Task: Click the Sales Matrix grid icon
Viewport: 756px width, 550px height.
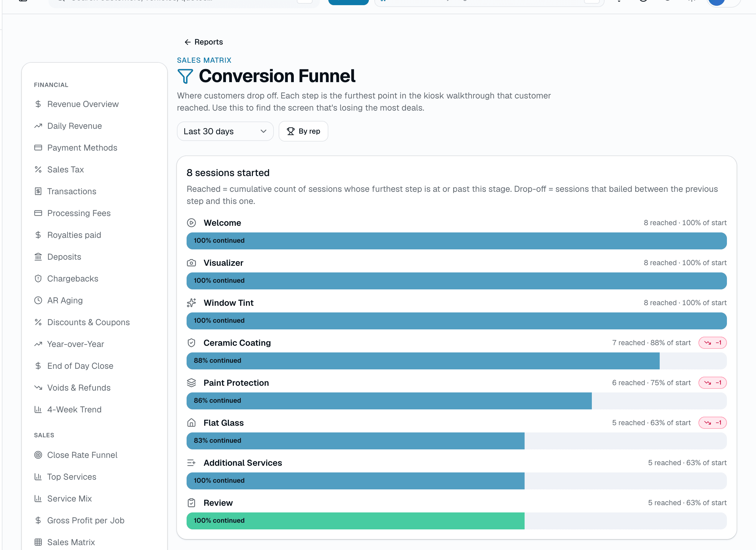Action: [x=38, y=542]
